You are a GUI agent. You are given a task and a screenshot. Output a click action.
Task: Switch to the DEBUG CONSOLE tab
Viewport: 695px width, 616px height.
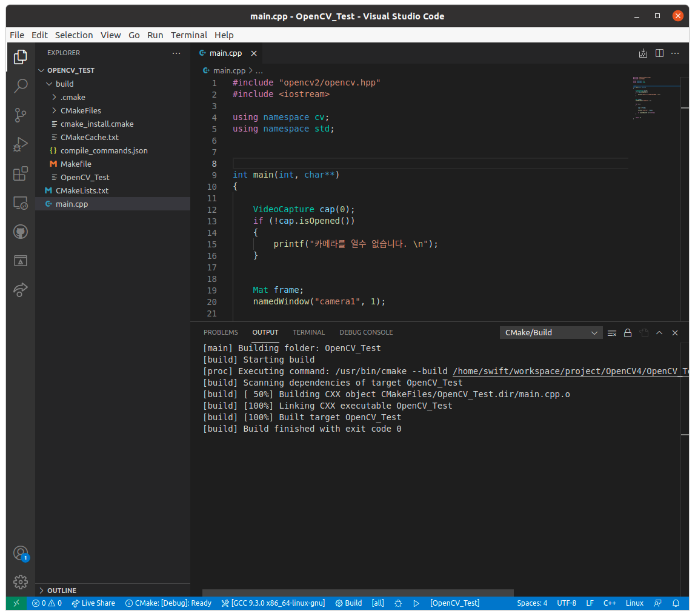[366, 332]
